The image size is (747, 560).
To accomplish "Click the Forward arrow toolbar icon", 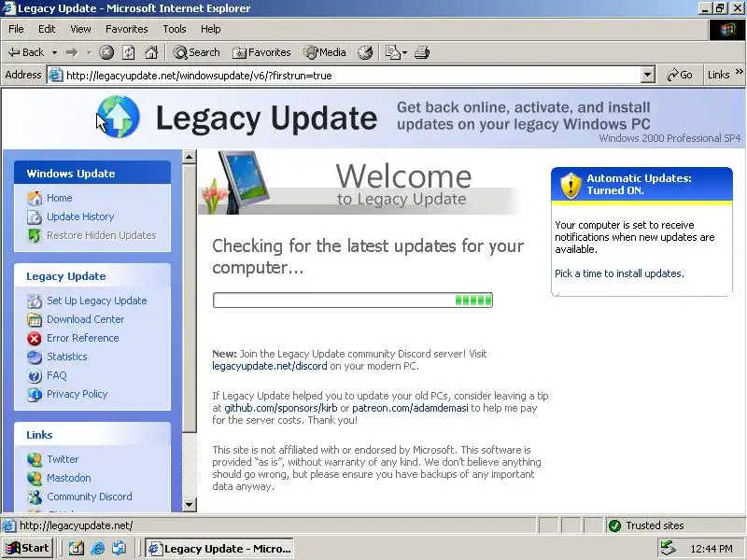I will click(x=72, y=52).
